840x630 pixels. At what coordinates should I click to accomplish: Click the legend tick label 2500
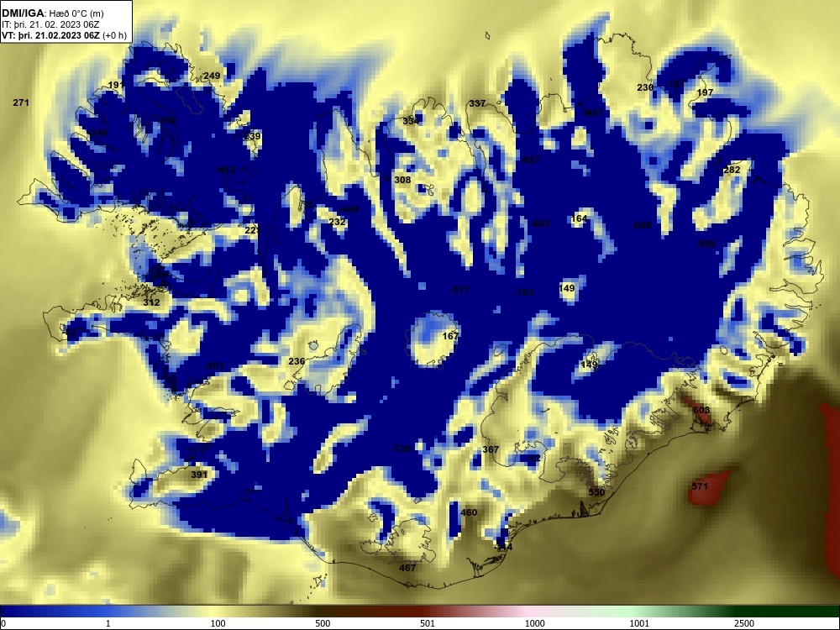point(744,623)
